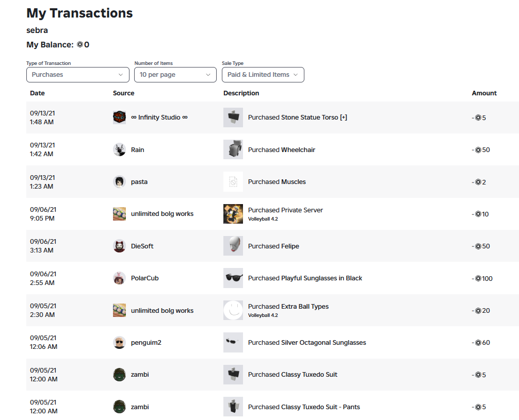Open the Felipe item thumbnail
Image resolution: width=519 pixels, height=420 pixels.
(x=233, y=246)
